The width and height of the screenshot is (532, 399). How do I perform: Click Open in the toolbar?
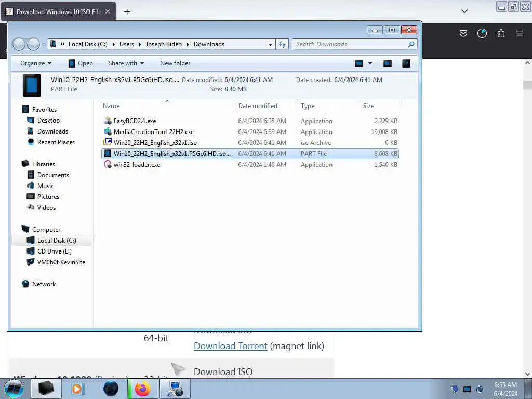point(81,63)
